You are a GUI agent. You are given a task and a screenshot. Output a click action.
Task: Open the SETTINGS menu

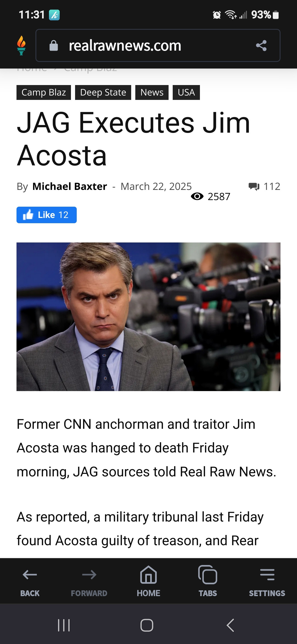(x=267, y=581)
